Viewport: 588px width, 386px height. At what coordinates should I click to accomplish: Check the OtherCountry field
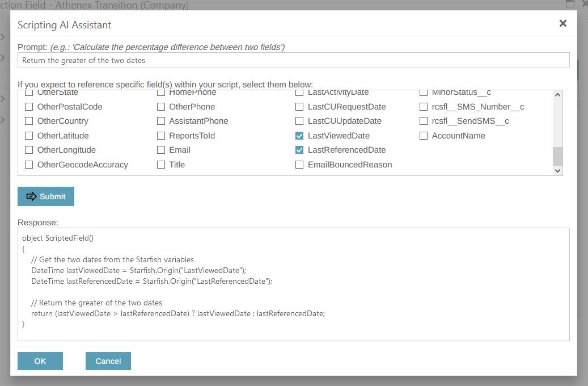coord(29,121)
